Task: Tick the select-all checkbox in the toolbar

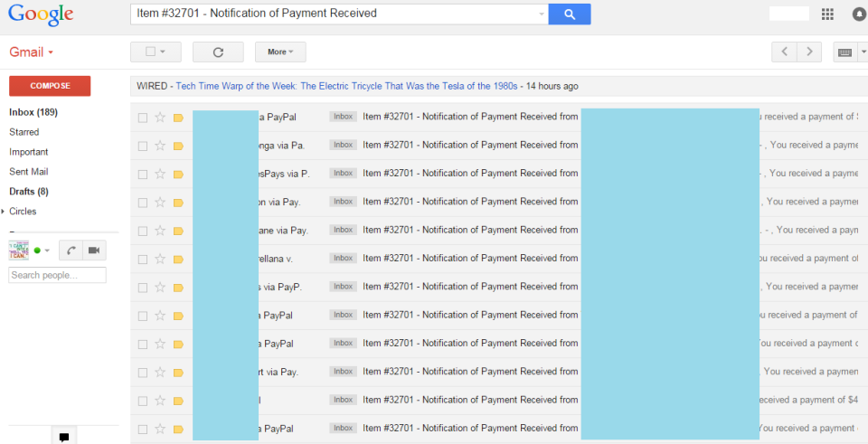Action: click(150, 52)
